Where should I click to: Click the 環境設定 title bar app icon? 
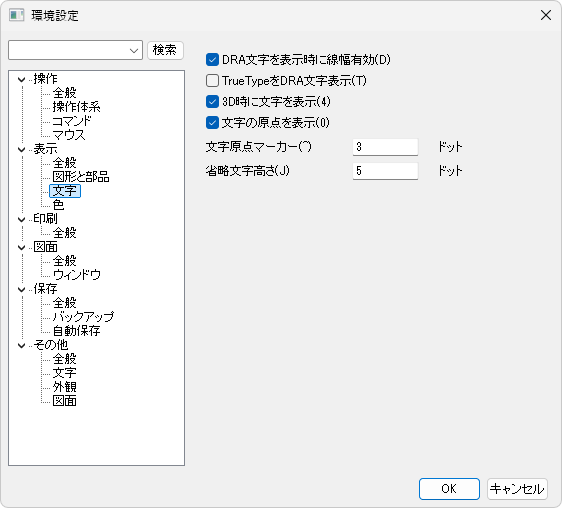click(x=16, y=15)
